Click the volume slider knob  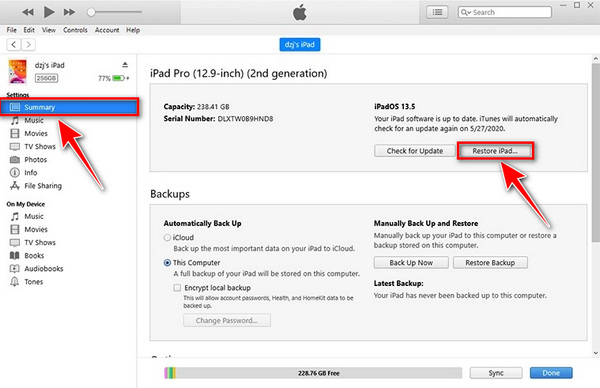click(91, 12)
